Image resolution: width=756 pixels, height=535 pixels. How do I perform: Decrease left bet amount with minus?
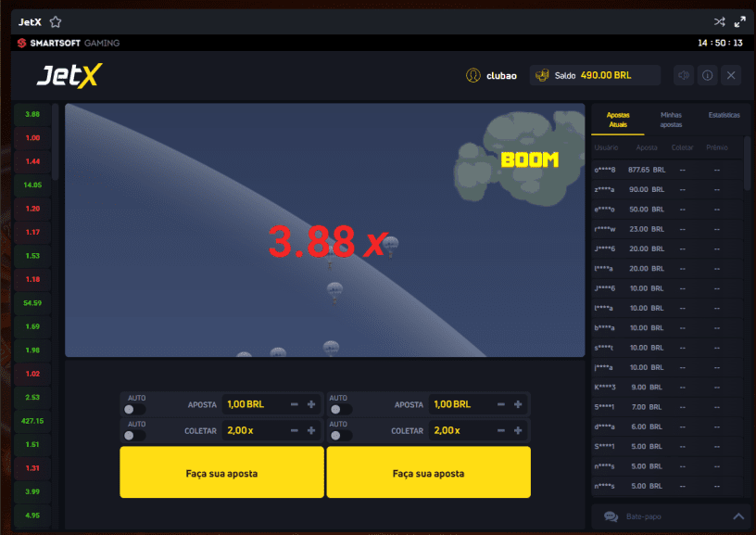tap(294, 404)
